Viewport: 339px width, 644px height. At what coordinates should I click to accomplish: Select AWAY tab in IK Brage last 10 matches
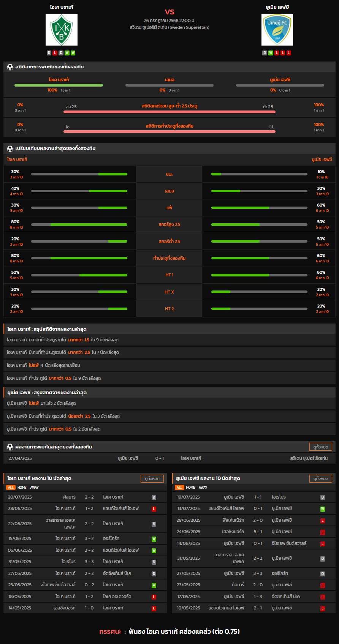tap(35, 488)
